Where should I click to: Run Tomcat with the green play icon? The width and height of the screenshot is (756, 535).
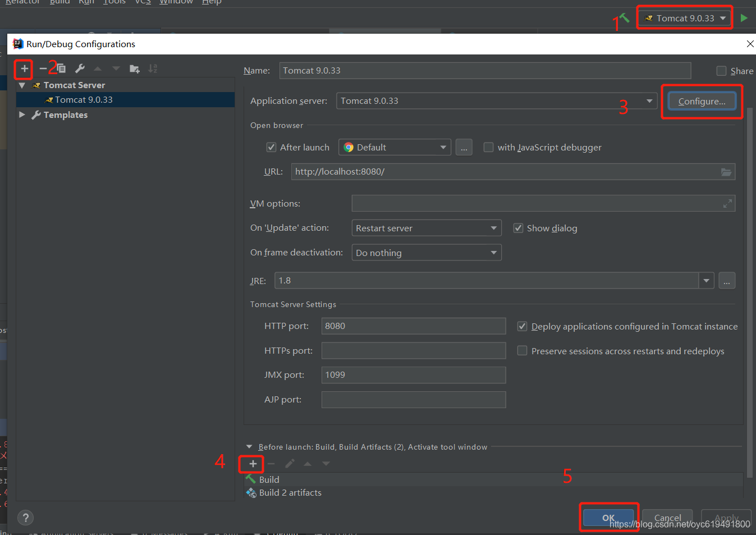[x=744, y=18]
